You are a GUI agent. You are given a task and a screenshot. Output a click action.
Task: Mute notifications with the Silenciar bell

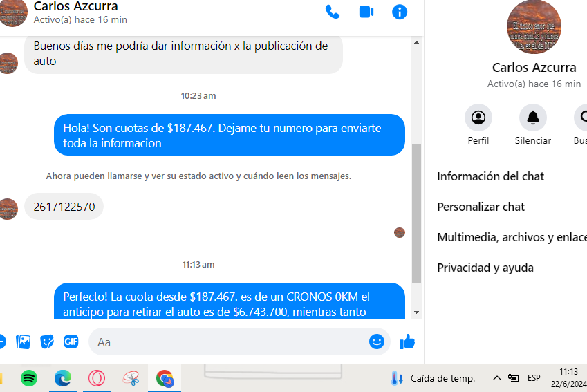[x=532, y=118]
